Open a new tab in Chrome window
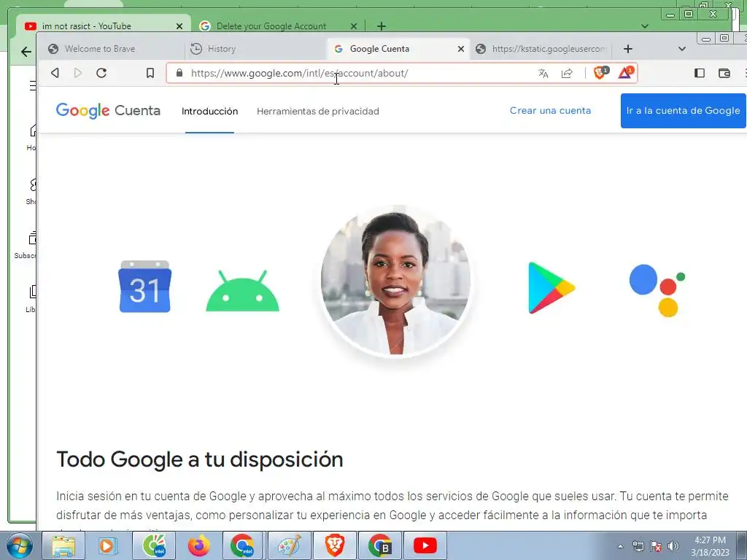 click(381, 26)
